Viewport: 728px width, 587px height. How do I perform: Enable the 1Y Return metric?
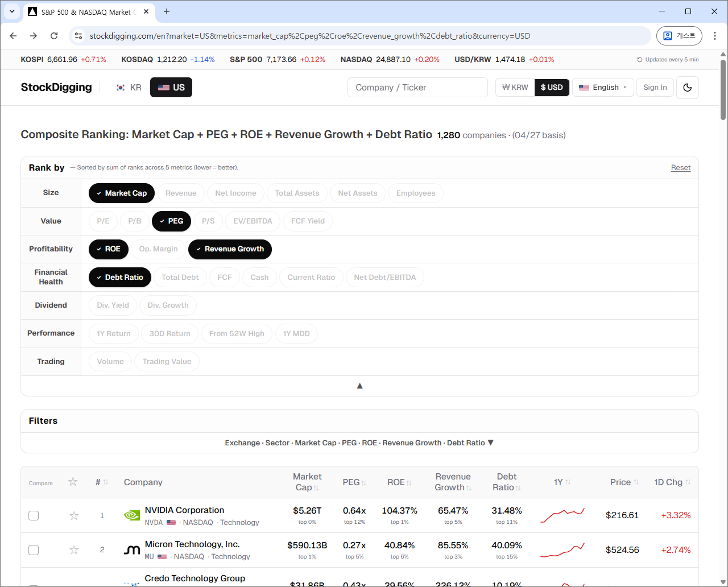(114, 333)
